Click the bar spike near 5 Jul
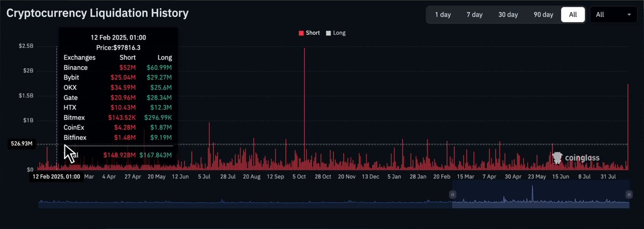 click(x=209, y=146)
